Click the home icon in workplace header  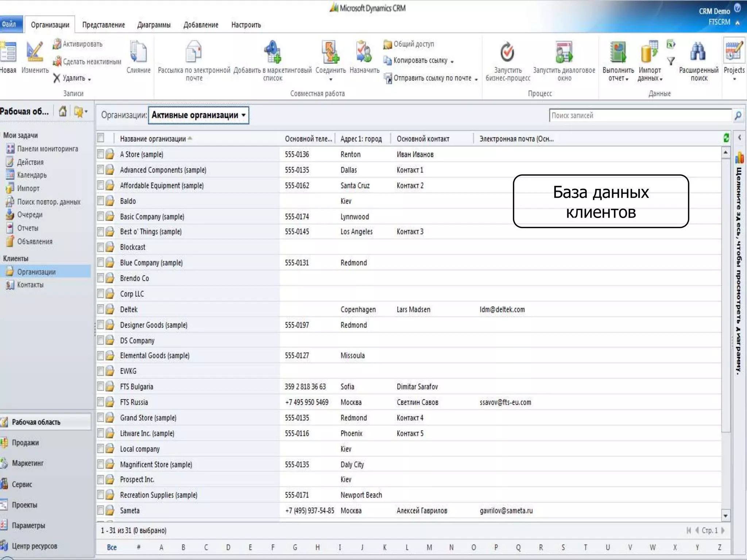[63, 111]
